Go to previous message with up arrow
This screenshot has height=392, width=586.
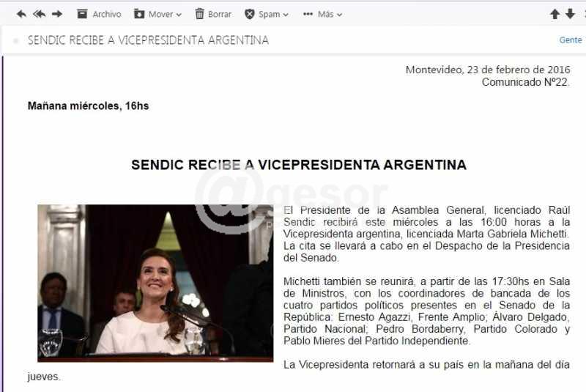[x=555, y=14]
